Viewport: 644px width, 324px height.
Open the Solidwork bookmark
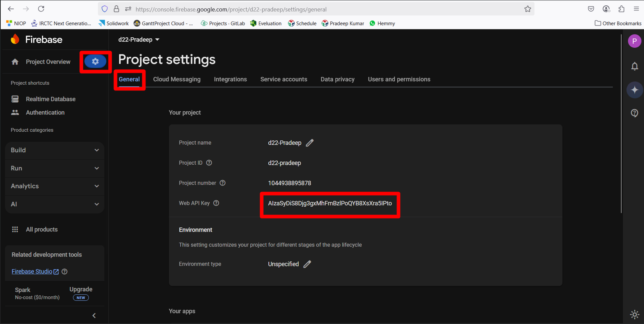point(113,23)
